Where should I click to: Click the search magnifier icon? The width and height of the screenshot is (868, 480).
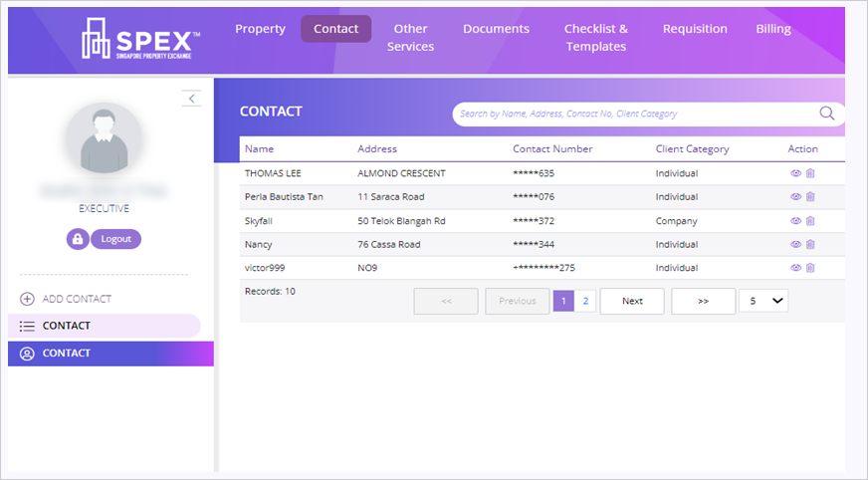(x=826, y=114)
